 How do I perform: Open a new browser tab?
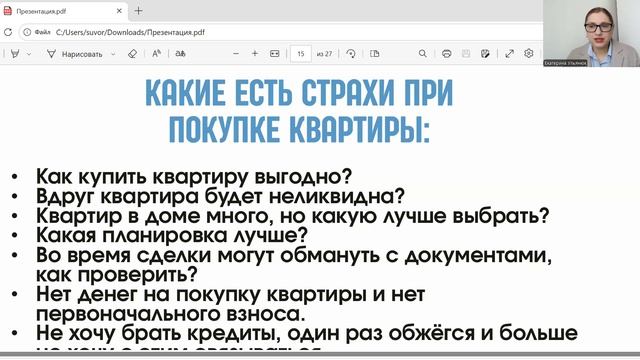coord(138,11)
